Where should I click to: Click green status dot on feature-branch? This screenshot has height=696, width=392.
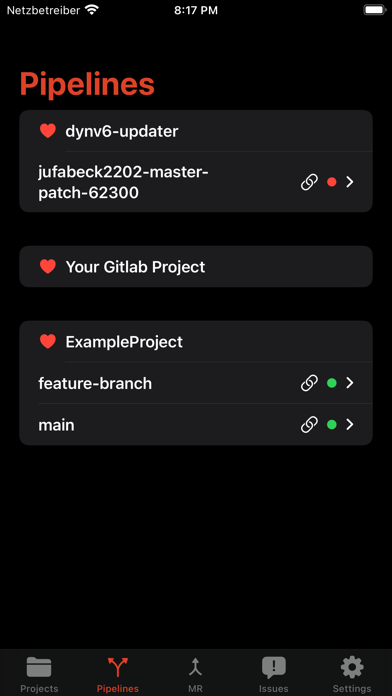(x=332, y=383)
